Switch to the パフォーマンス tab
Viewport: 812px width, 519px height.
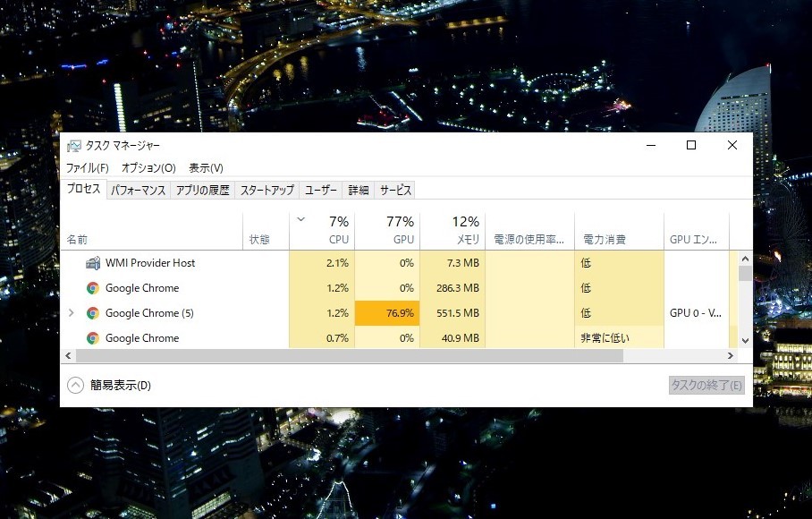point(139,190)
